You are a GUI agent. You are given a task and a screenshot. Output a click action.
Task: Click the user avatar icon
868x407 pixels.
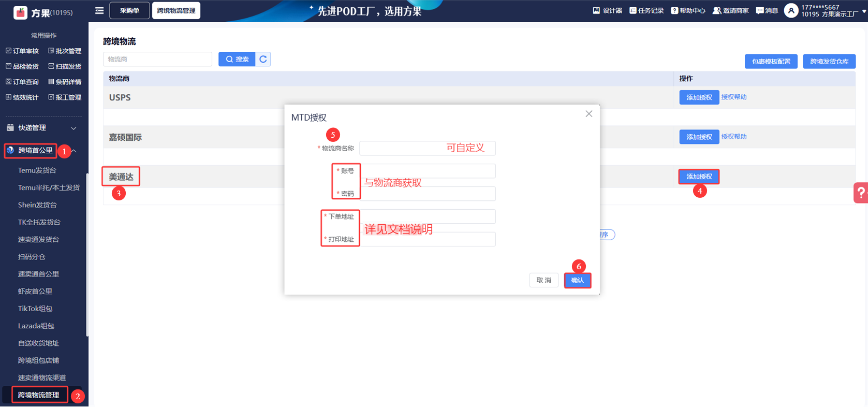(791, 10)
